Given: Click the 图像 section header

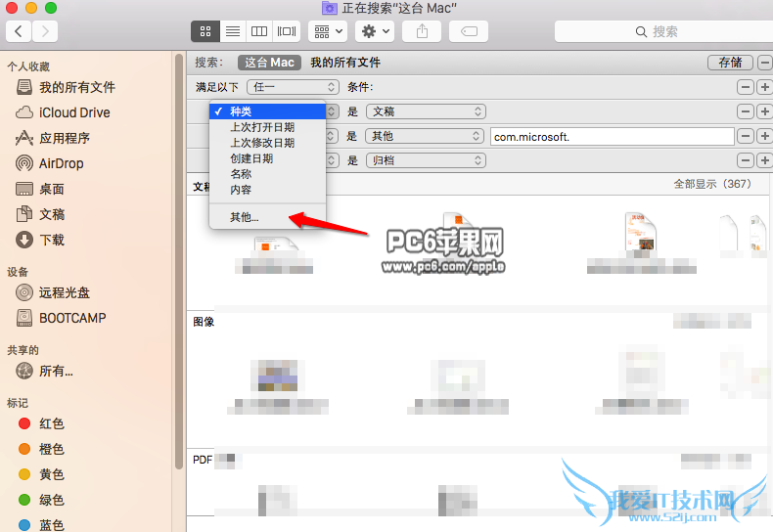Looking at the screenshot, I should (x=204, y=322).
